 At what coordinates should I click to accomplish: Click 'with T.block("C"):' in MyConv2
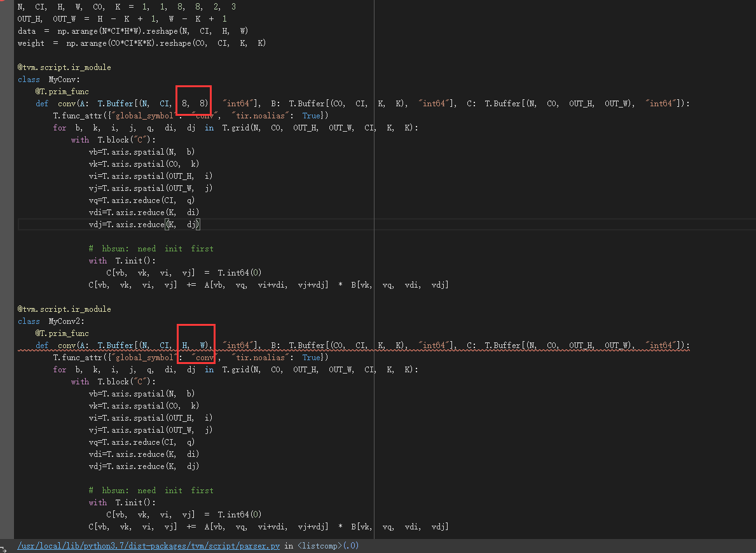pyautogui.click(x=113, y=381)
